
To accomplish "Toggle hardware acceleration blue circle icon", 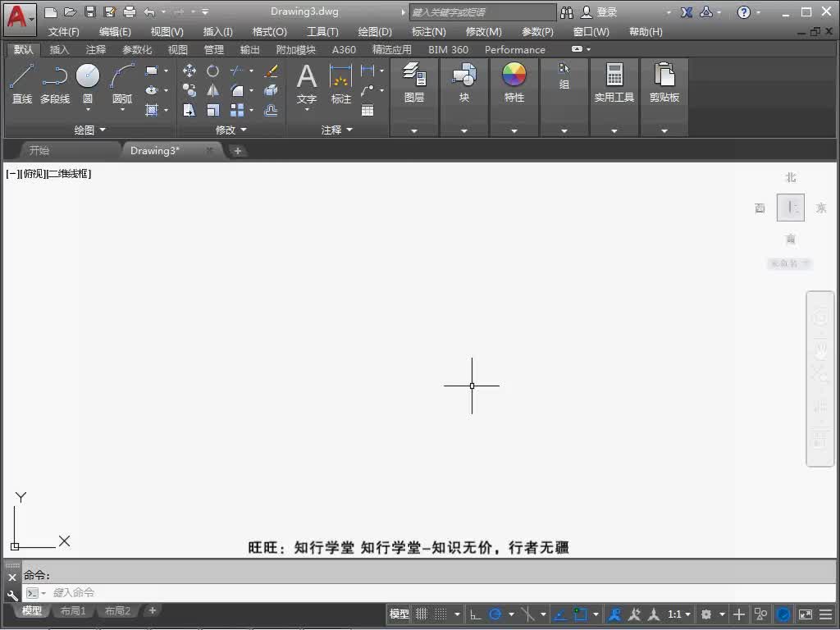I will click(783, 614).
